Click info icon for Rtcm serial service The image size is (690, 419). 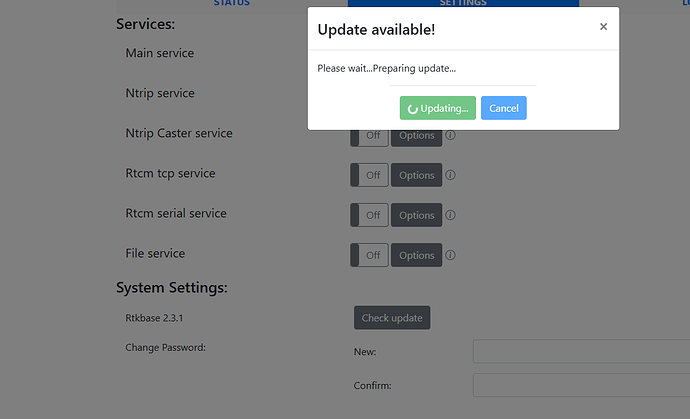point(451,215)
